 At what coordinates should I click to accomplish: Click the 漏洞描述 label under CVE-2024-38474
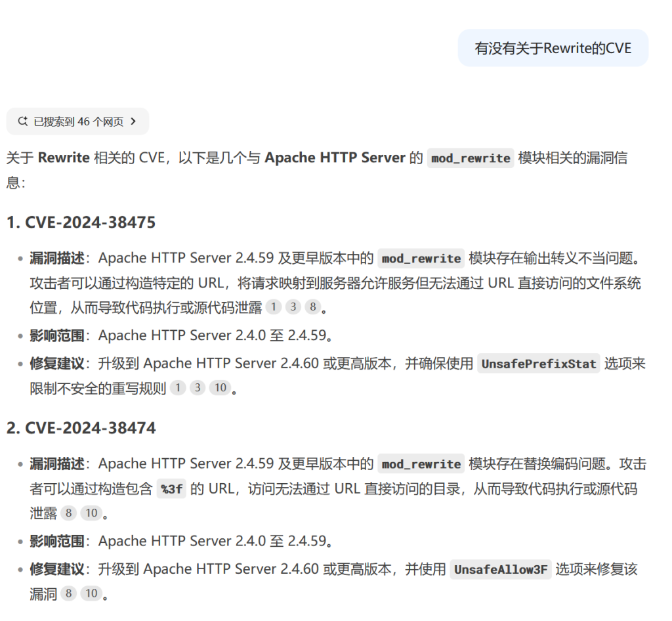pyautogui.click(x=57, y=463)
